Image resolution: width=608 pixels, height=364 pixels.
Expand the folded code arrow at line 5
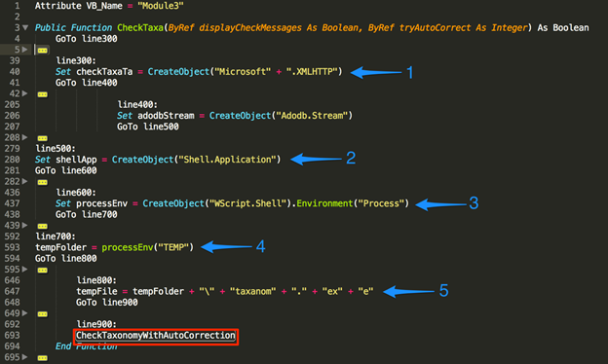(x=25, y=50)
